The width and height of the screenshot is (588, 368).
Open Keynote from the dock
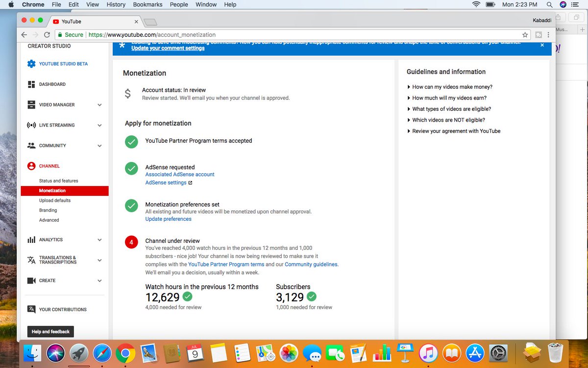pos(405,353)
